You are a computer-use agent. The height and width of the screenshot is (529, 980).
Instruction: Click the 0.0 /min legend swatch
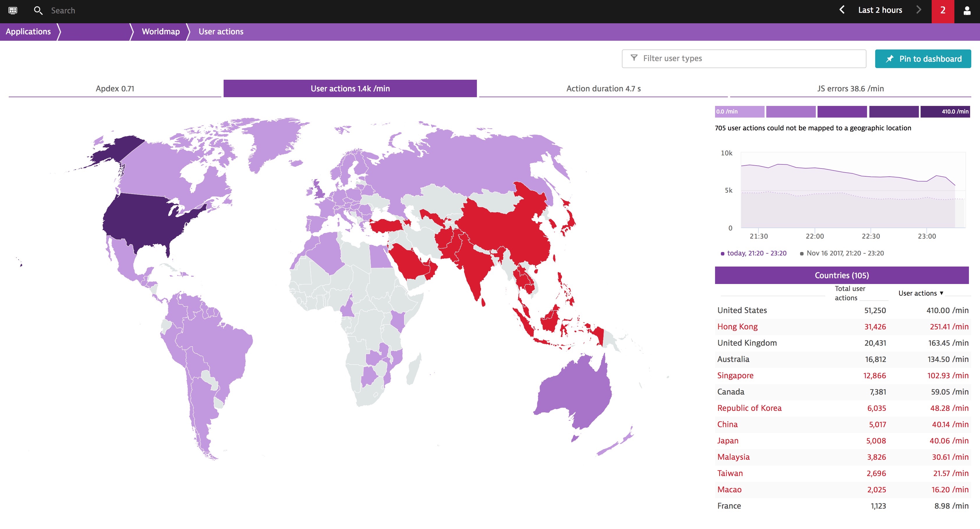pyautogui.click(x=739, y=111)
